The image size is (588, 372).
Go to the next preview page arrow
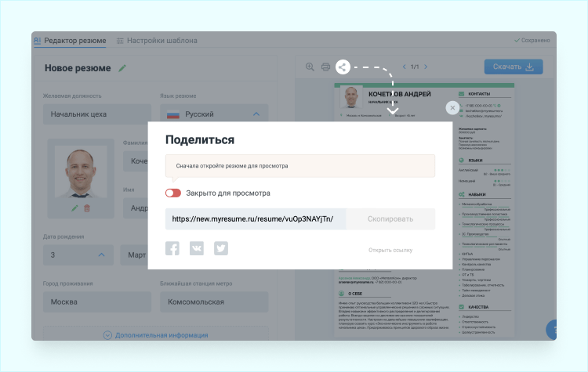click(429, 67)
